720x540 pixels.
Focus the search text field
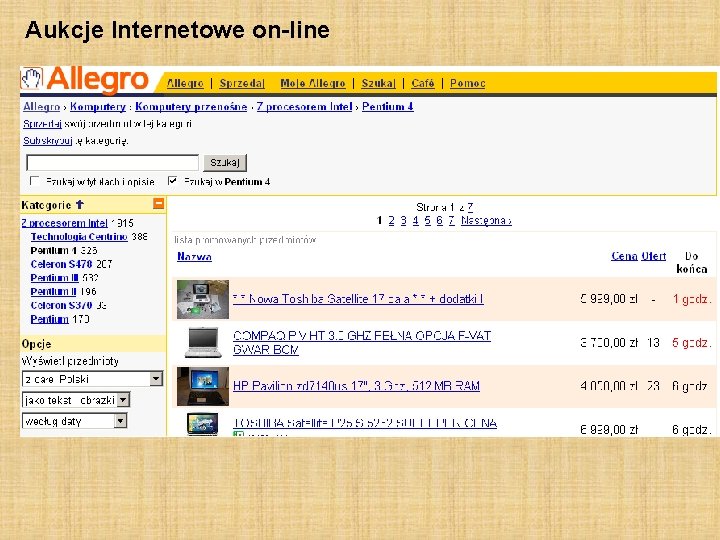(112, 163)
